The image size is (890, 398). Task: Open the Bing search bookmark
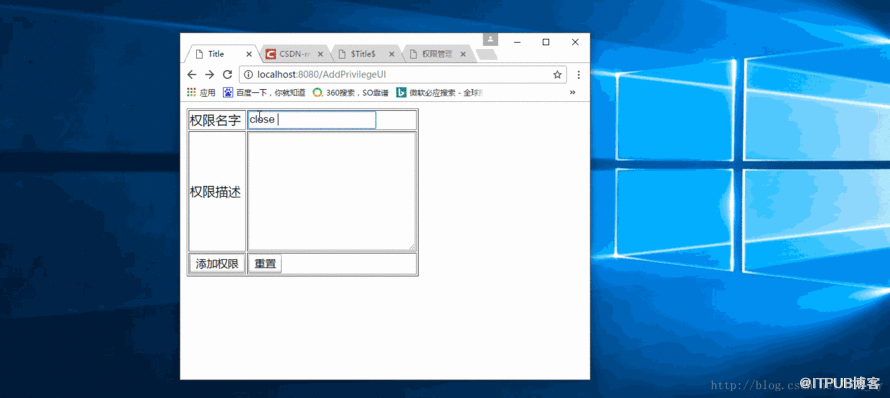439,93
